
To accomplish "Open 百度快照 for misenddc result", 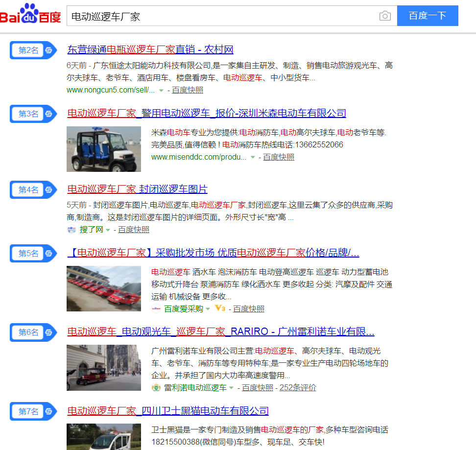I will pyautogui.click(x=279, y=157).
